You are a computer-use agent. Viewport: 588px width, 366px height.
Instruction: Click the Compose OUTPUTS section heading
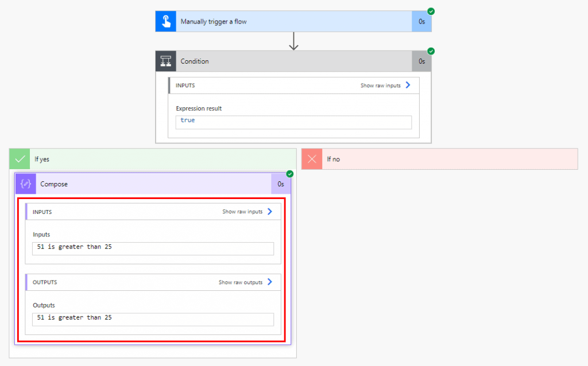(45, 282)
